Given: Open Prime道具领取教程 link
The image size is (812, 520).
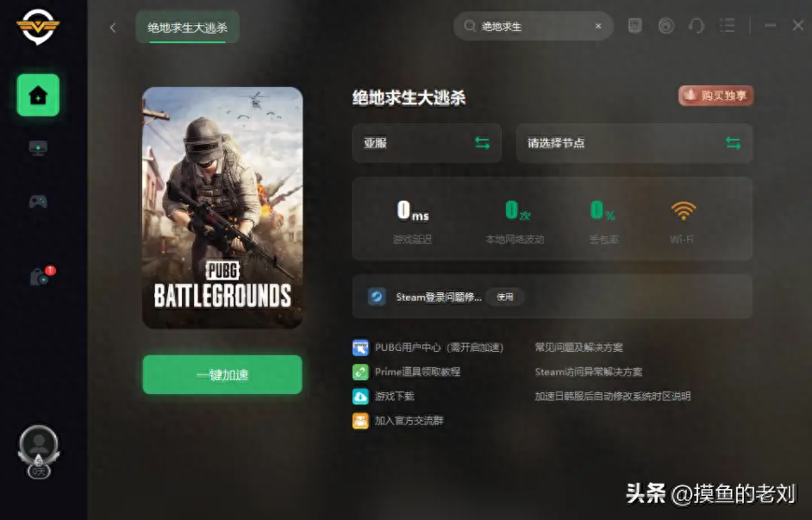Looking at the screenshot, I should coord(417,372).
